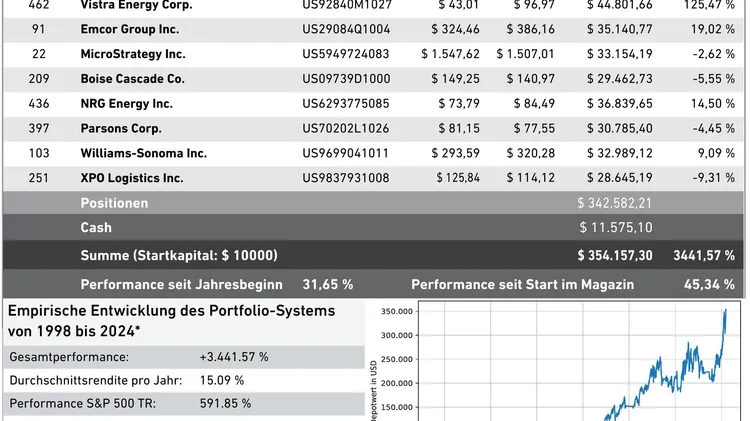This screenshot has width=750, height=421.
Task: Click NRG Energy Inc. performance 14,50 %
Action: point(712,104)
